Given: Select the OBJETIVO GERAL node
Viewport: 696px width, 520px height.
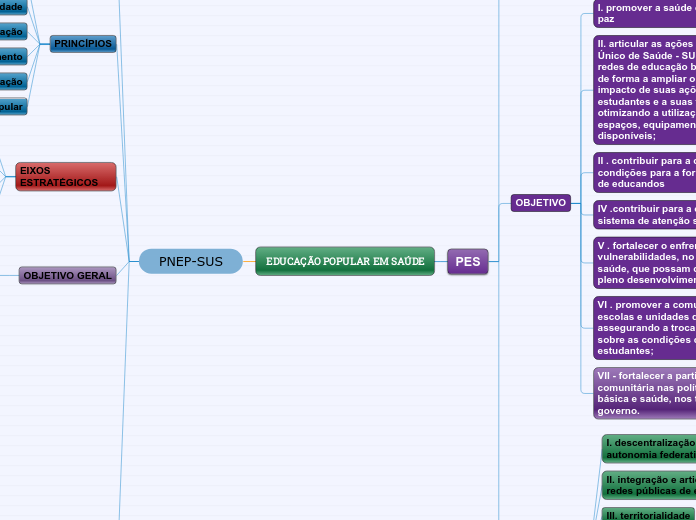Looking at the screenshot, I should (67, 275).
